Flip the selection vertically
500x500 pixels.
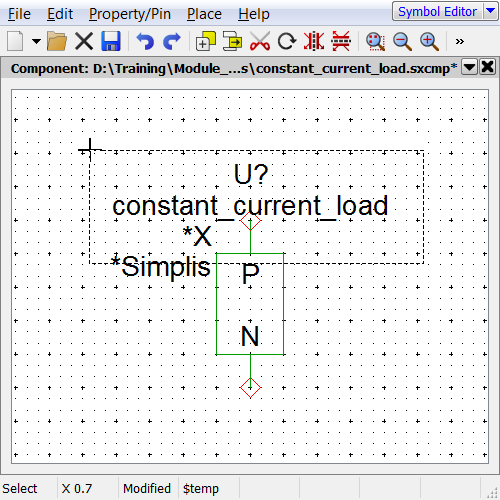click(x=341, y=41)
